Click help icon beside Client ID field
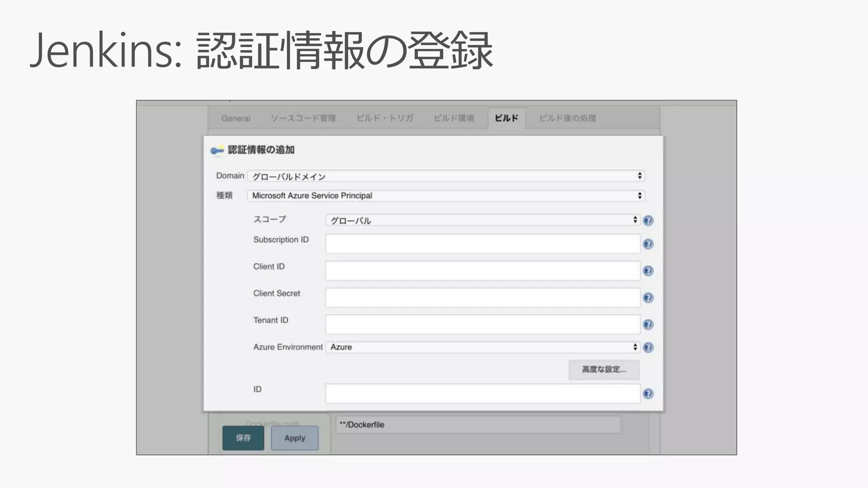This screenshot has height=488, width=868. pyautogui.click(x=648, y=271)
